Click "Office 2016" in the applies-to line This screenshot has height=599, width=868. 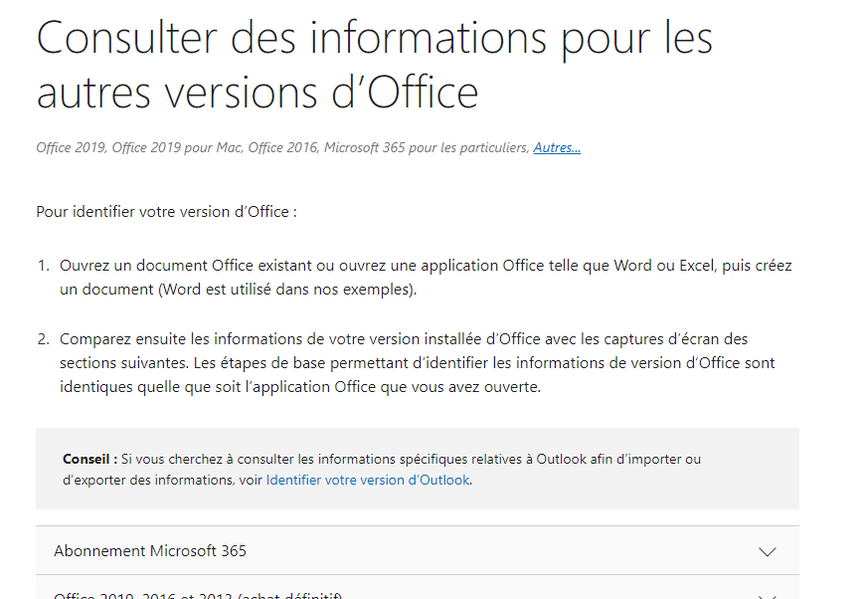coord(282,147)
